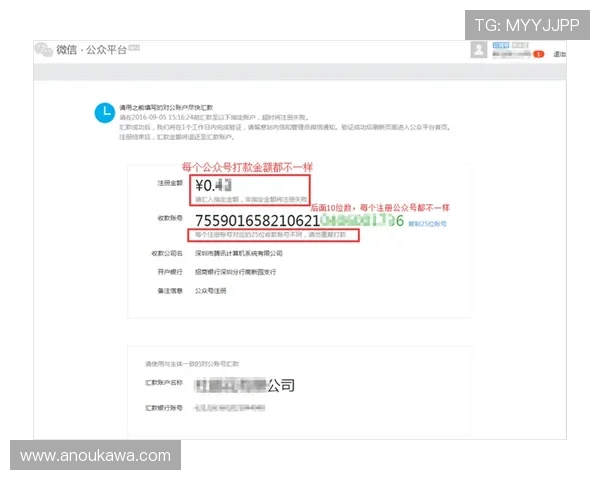Click the 备注信息 label
Screen dimensions: 600x480
pos(170,291)
